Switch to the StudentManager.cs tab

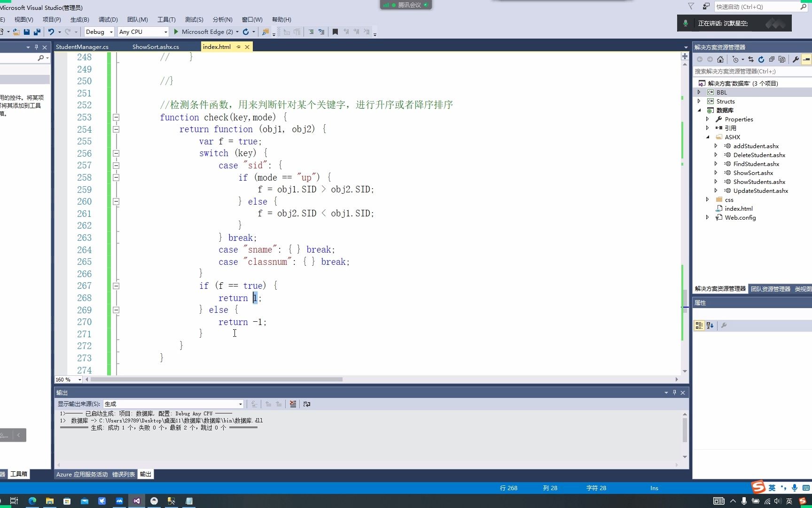tap(81, 47)
